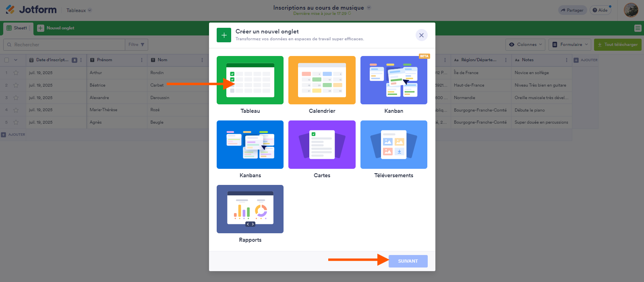
Task: Select the Kanbans tab type card
Action: pyautogui.click(x=250, y=145)
